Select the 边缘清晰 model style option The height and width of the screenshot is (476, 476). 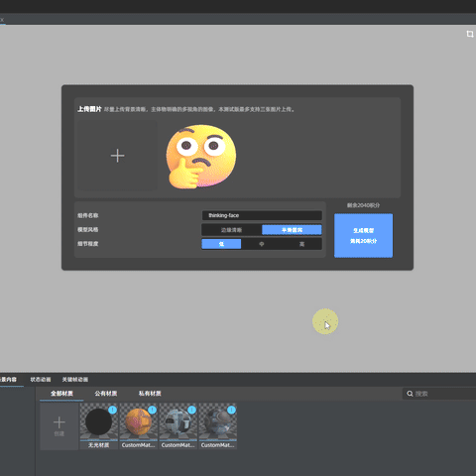[x=231, y=230]
